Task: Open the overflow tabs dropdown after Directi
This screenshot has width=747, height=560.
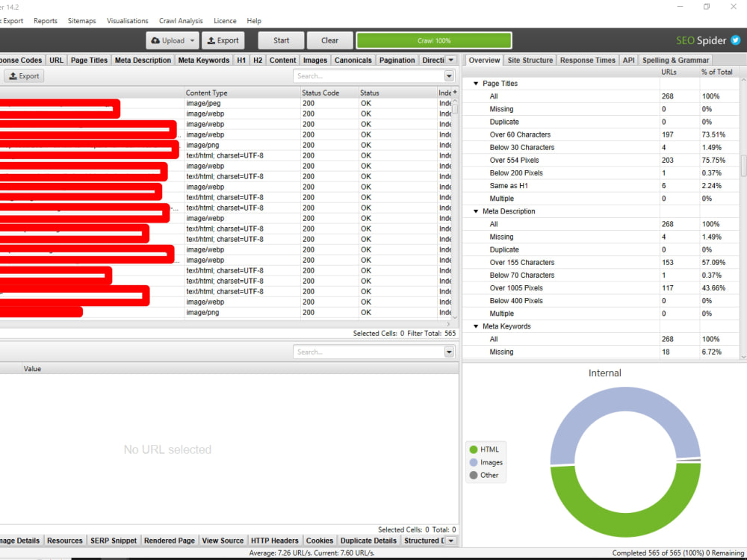Action: pos(450,60)
